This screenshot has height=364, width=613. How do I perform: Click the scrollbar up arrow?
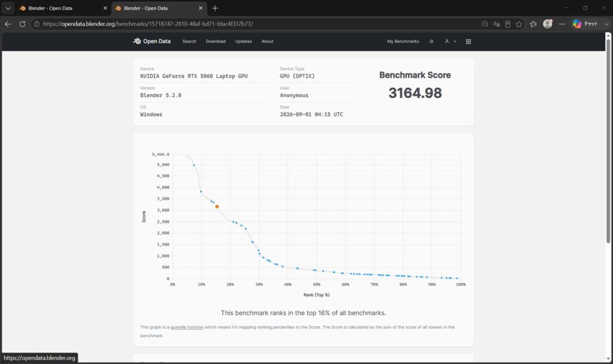[x=608, y=35]
